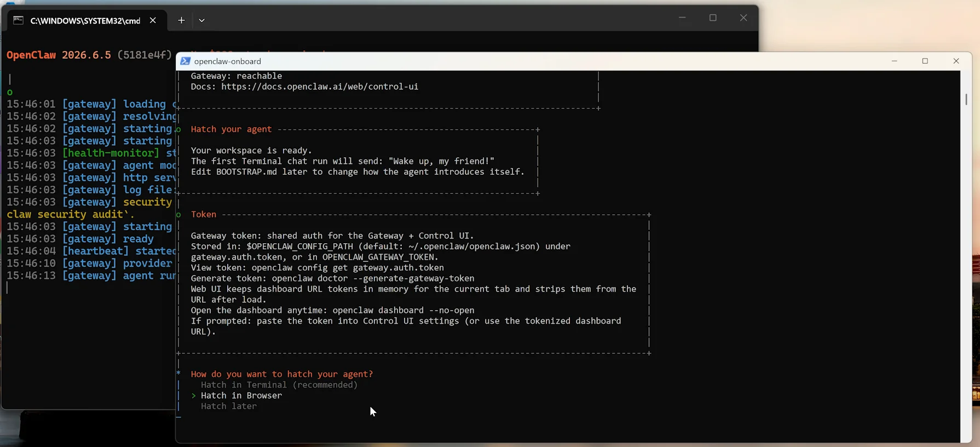
Task: Close the C:\WINDOWS\SYSTEM32\cmd tab
Action: coord(153,20)
